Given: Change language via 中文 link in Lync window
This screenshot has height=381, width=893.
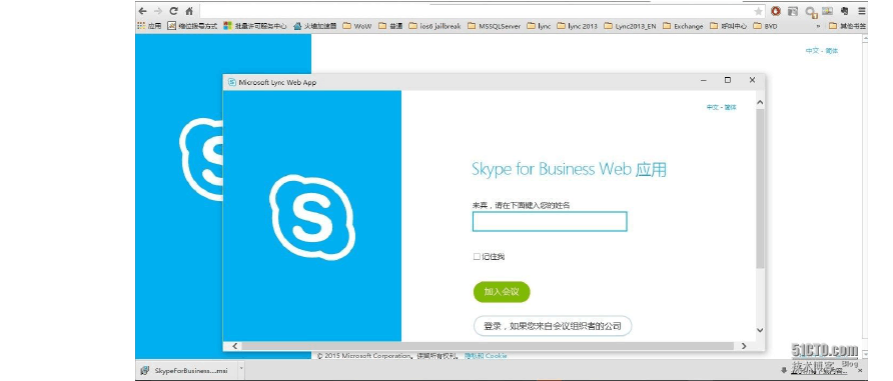Looking at the screenshot, I should point(721,107).
